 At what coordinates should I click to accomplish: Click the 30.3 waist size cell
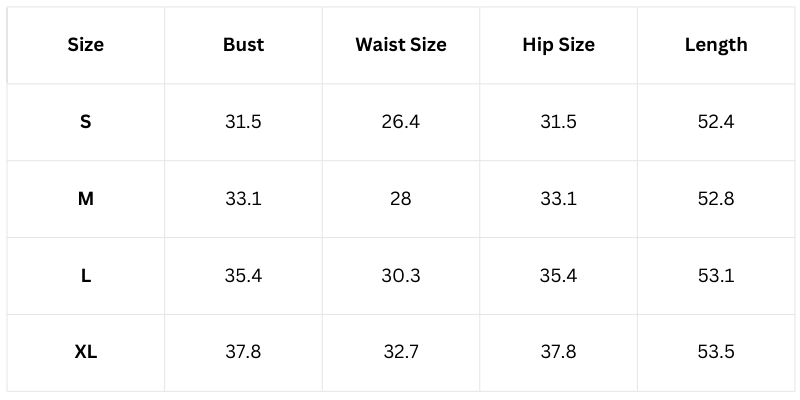(401, 276)
